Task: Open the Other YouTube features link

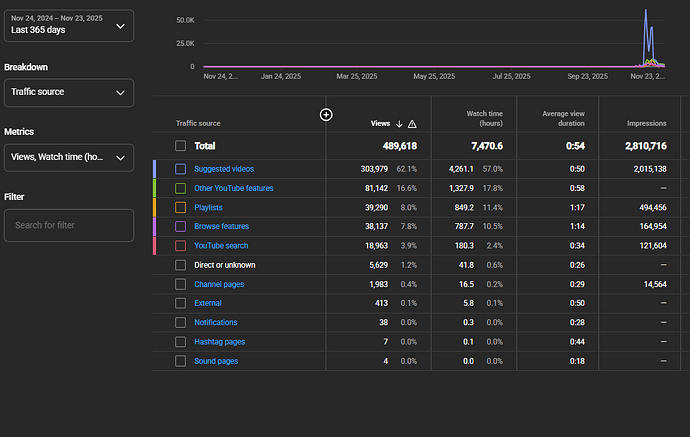Action: pos(233,188)
